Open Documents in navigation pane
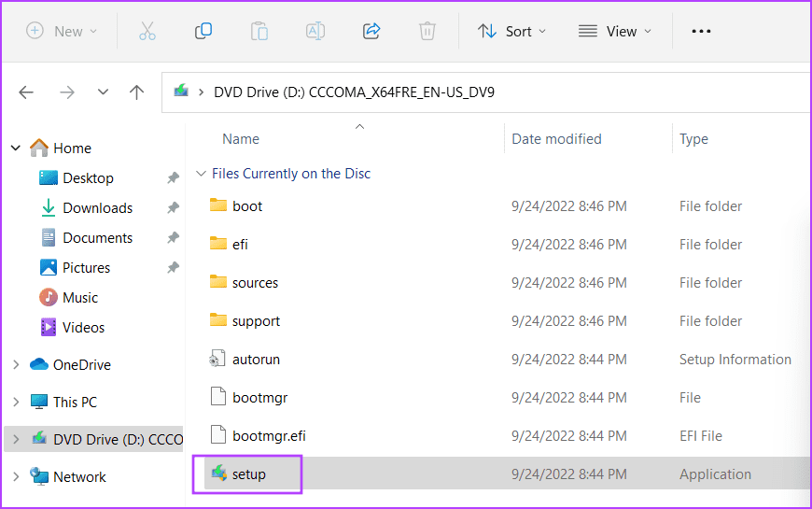 click(x=87, y=238)
